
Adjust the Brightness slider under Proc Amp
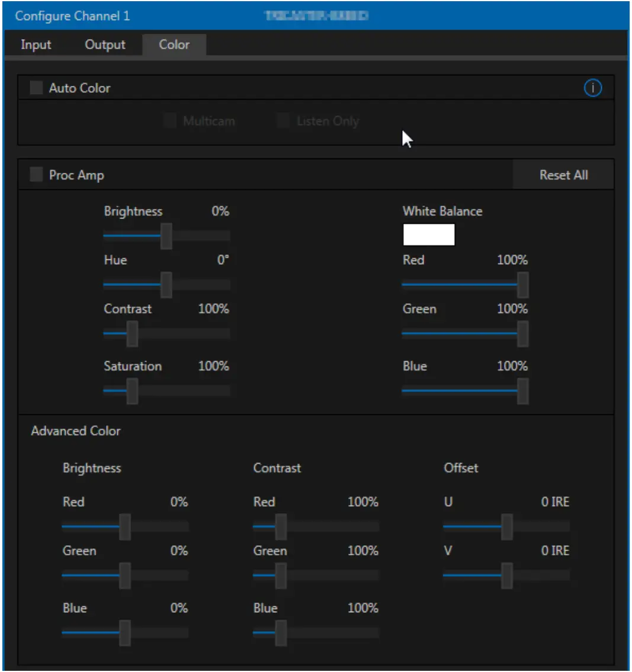click(x=168, y=235)
